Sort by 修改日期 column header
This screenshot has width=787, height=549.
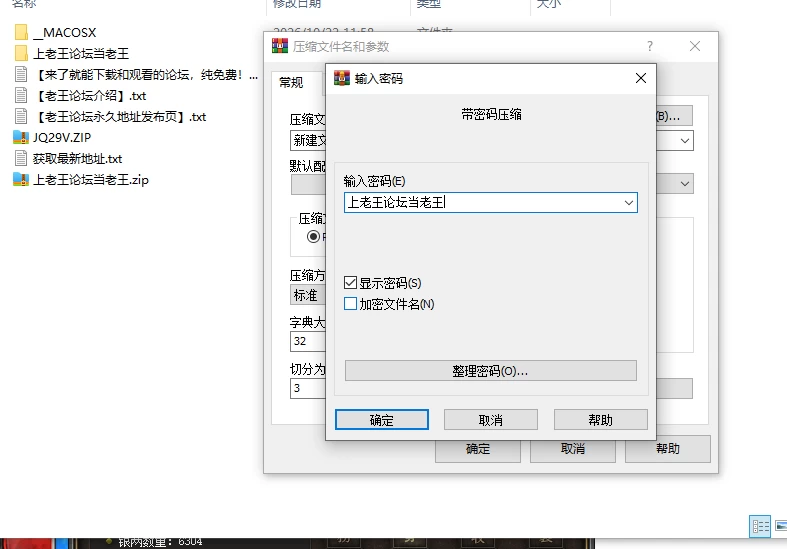tap(297, 4)
